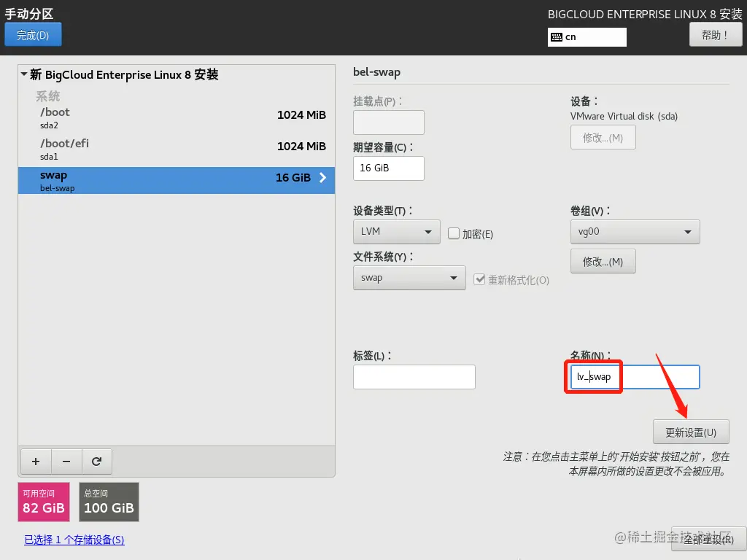
Task: Click the keyboard layout cn indicator
Action: click(587, 37)
